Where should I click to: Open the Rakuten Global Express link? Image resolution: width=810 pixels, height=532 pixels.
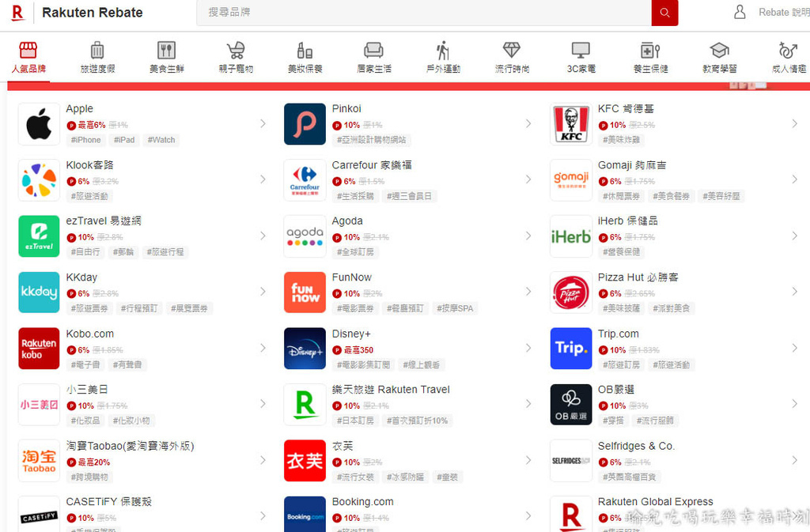(x=656, y=501)
